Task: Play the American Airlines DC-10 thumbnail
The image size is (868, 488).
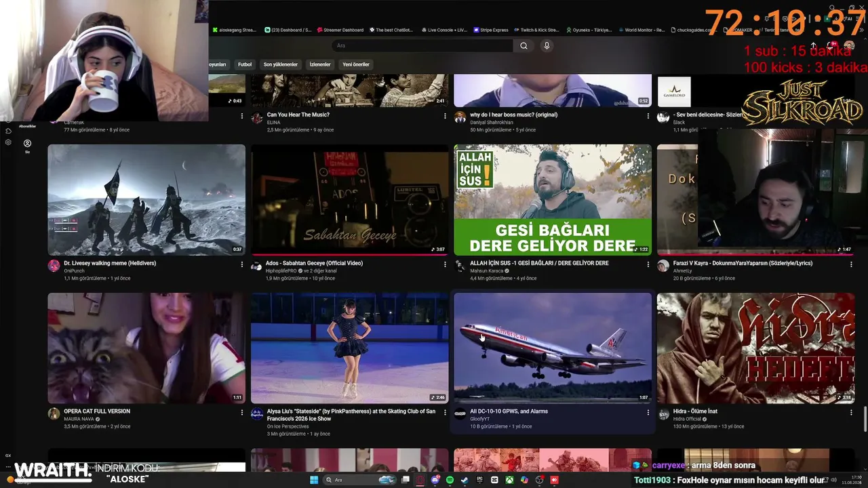Action: coord(553,348)
